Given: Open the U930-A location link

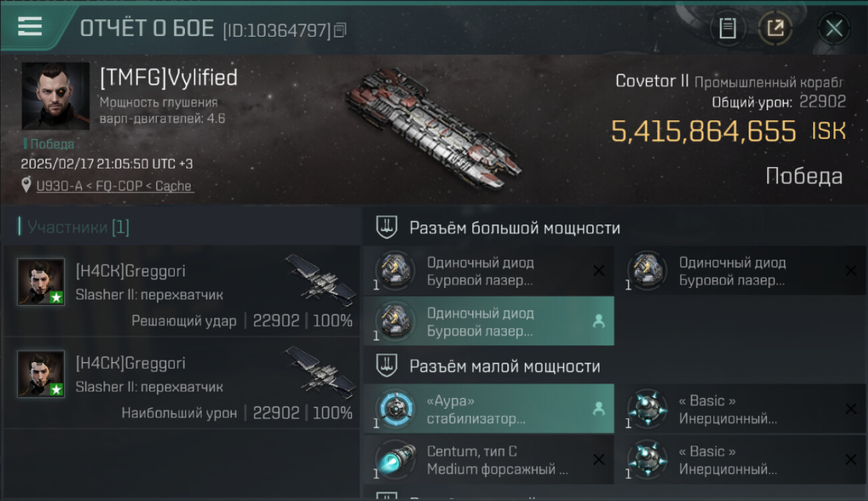Looking at the screenshot, I should click(x=115, y=186).
